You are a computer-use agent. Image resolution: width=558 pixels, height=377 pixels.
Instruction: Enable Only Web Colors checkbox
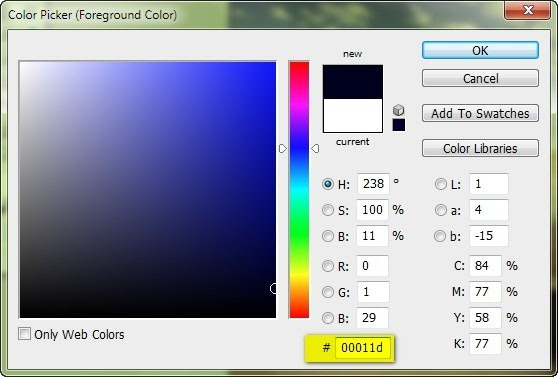[x=24, y=334]
